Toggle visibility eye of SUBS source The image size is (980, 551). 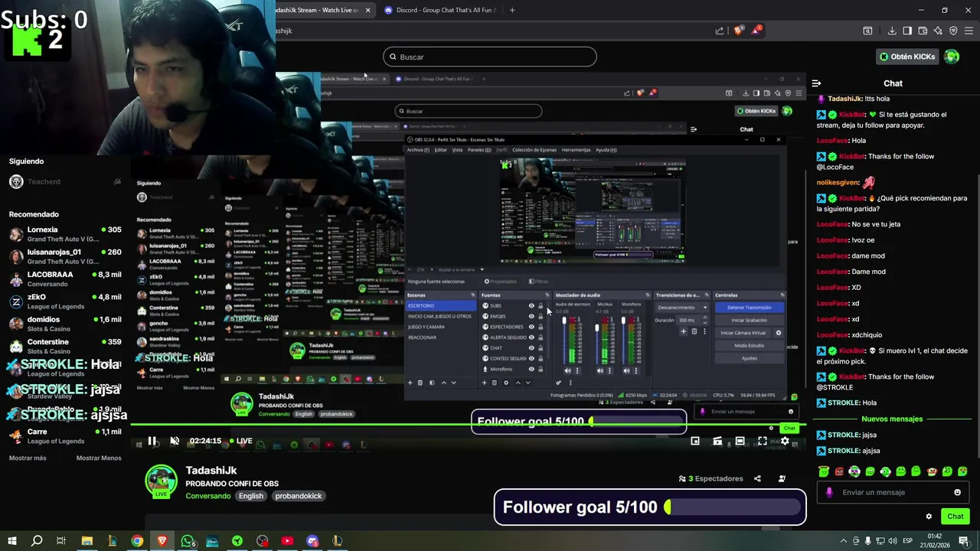531,305
